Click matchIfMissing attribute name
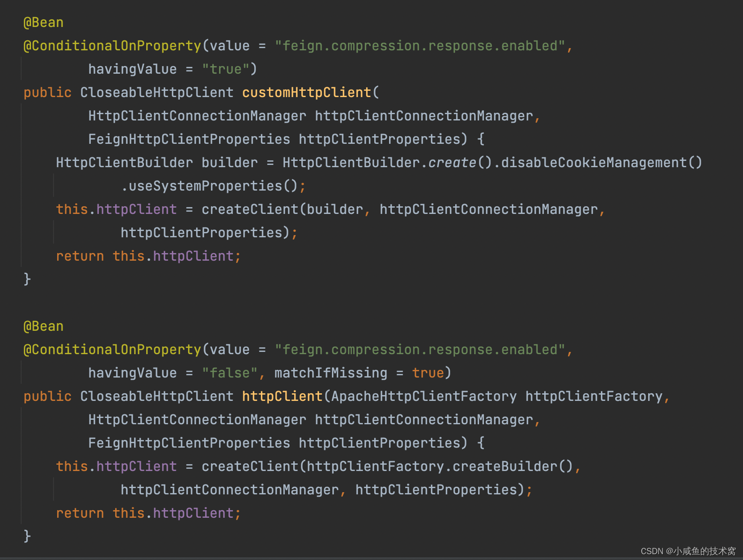This screenshot has width=743, height=560. (x=331, y=373)
